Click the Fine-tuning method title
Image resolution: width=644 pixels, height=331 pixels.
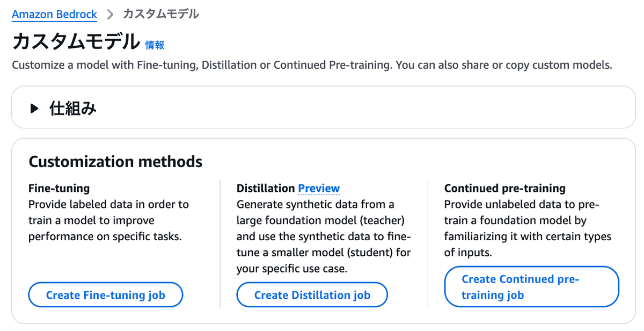[x=59, y=188]
